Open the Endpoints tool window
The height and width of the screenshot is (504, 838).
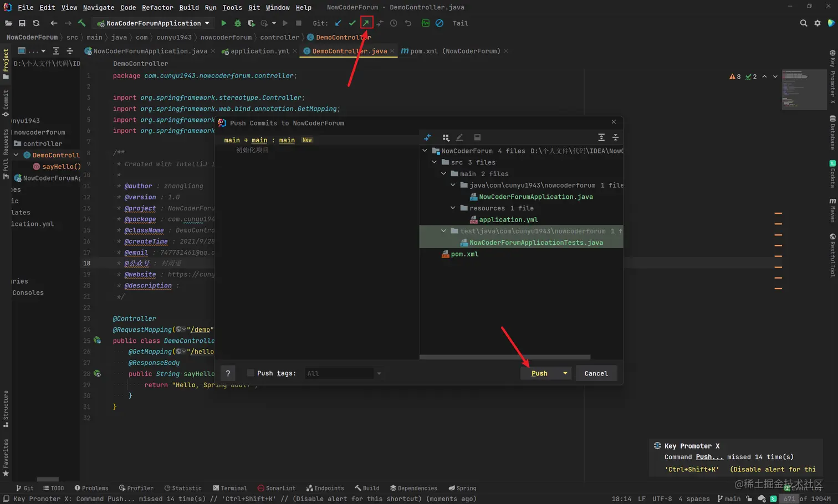point(325,488)
